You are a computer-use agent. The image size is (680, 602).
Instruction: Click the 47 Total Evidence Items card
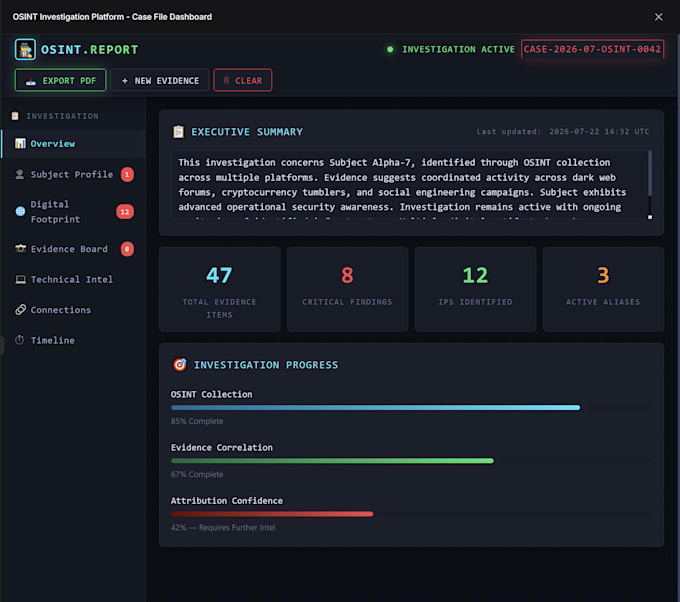219,289
